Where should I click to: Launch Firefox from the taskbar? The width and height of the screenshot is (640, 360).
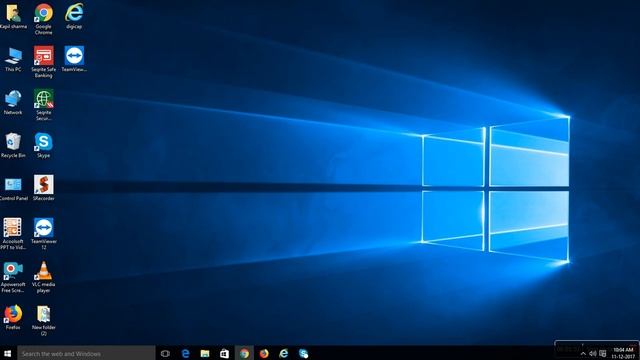[x=264, y=353]
